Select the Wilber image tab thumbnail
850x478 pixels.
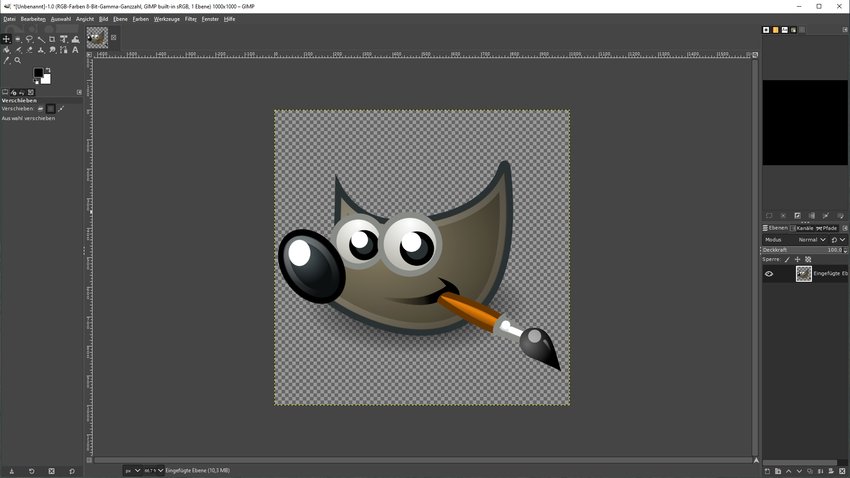point(98,38)
